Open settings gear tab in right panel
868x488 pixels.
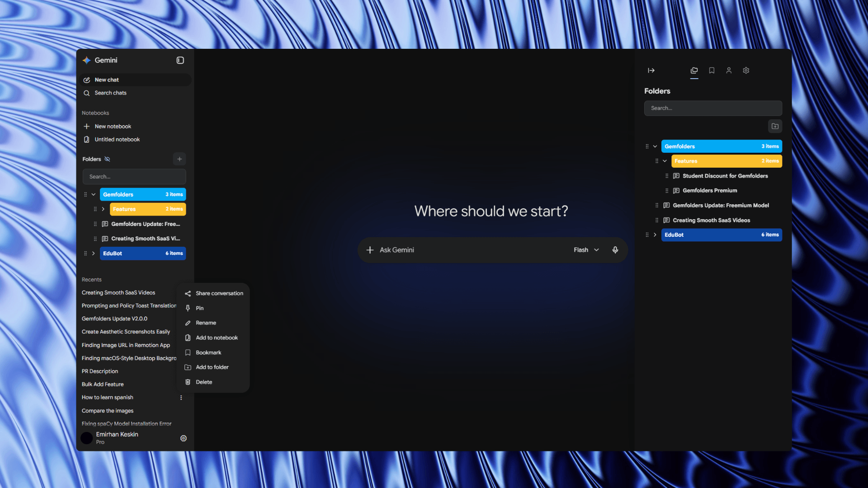click(x=746, y=70)
